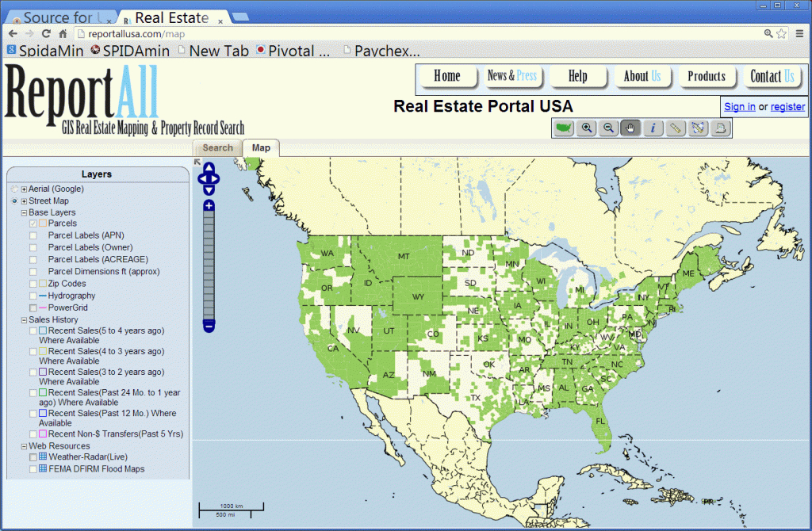Open the print map tool
812x531 pixels.
(720, 128)
